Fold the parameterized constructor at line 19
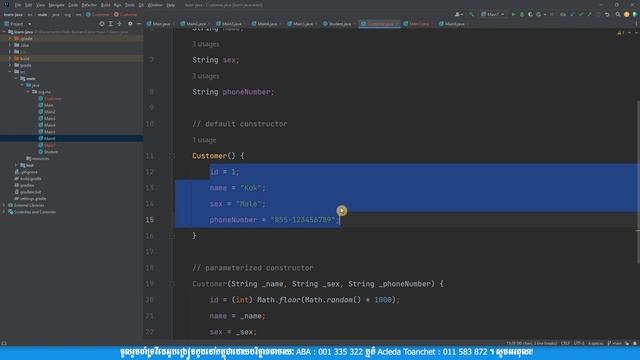 click(x=172, y=284)
